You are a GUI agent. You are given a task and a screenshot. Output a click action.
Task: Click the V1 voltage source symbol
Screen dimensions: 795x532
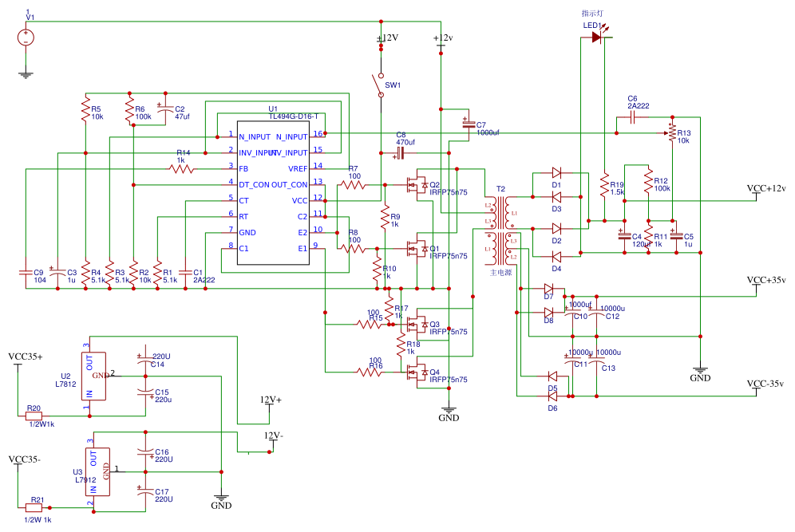point(26,37)
